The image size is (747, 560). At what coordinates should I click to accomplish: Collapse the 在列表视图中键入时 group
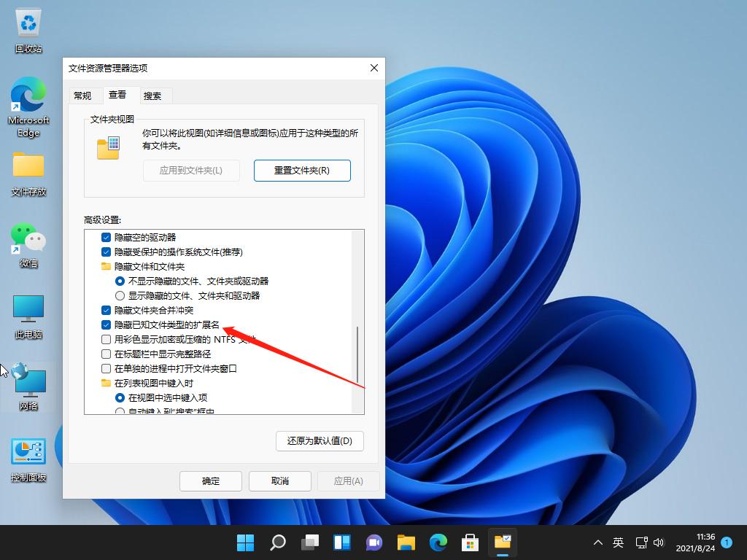point(106,384)
